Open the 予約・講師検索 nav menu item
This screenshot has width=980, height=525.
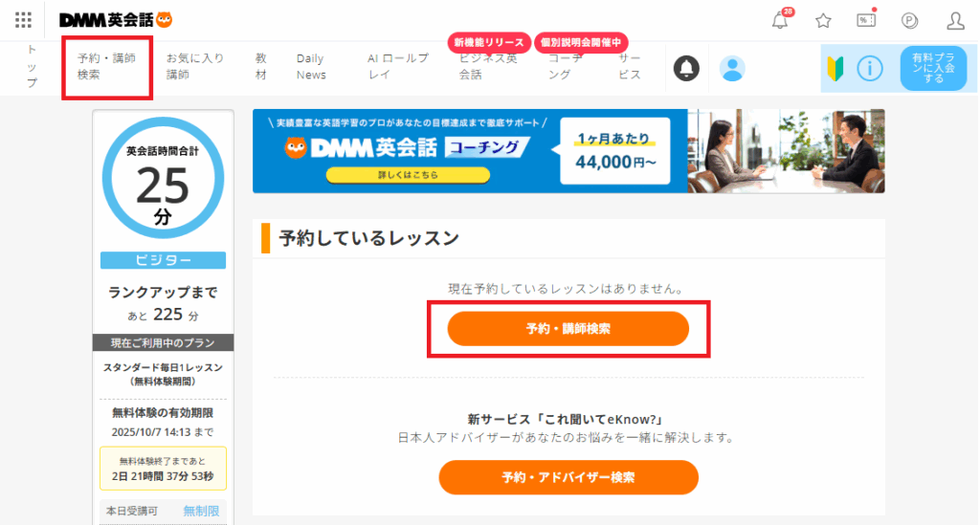coord(106,66)
